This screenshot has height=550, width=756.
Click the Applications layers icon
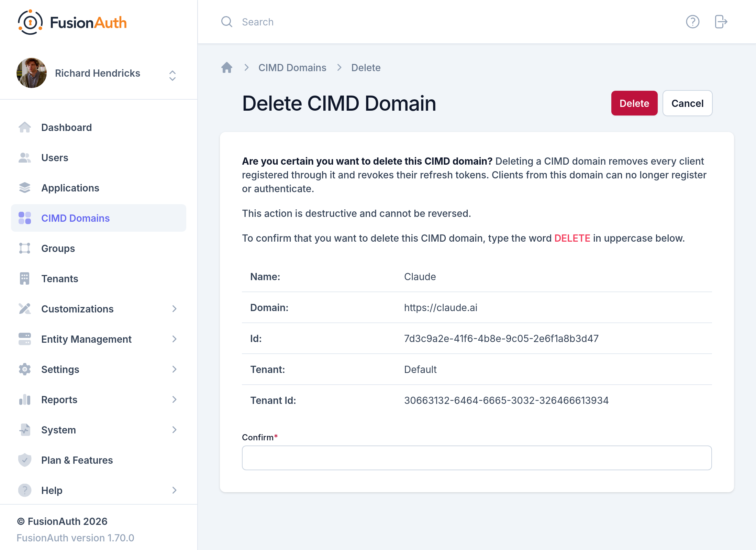[25, 188]
